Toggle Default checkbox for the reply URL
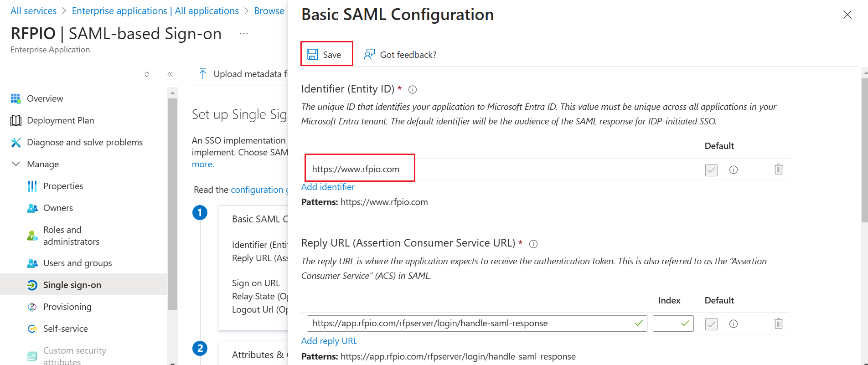The image size is (868, 365). pyautogui.click(x=711, y=324)
